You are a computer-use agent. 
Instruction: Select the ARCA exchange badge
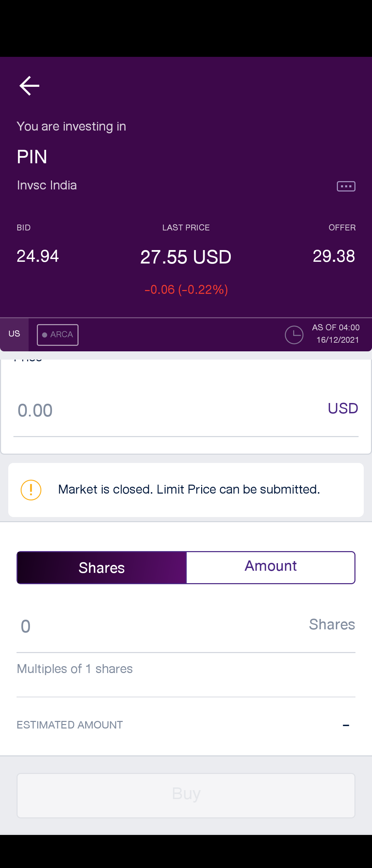[x=58, y=334]
